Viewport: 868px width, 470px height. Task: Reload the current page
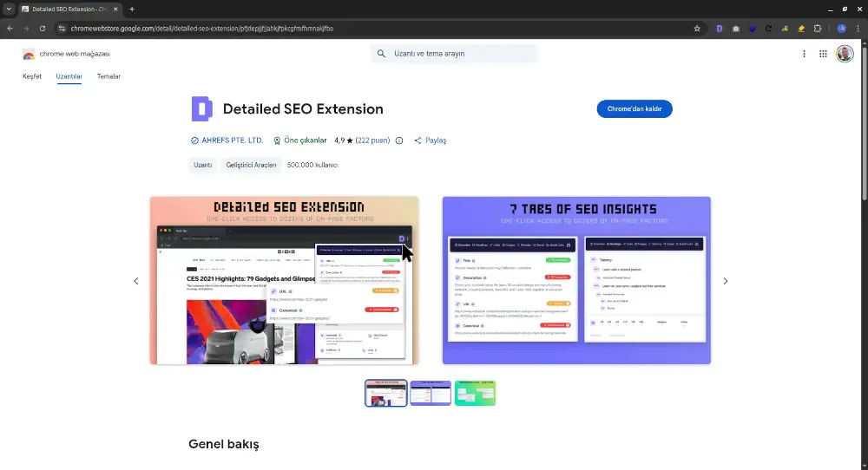42,29
